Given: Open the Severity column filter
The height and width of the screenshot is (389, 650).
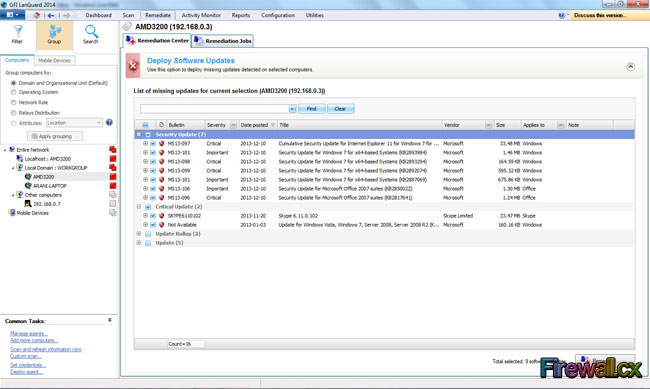Looking at the screenshot, I should coord(233,125).
